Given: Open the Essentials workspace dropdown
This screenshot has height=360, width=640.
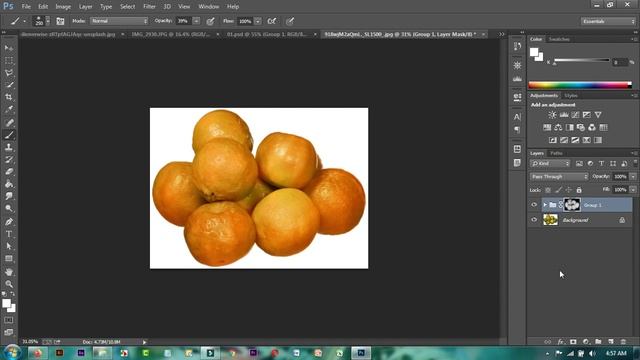Looking at the screenshot, I should tap(608, 21).
